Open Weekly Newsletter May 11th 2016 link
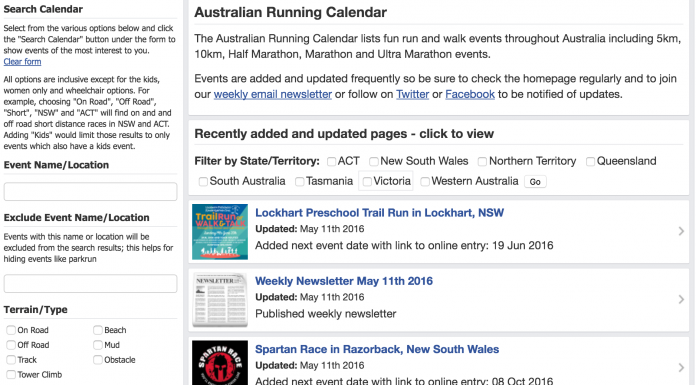This screenshot has height=385, width=696. (x=344, y=281)
